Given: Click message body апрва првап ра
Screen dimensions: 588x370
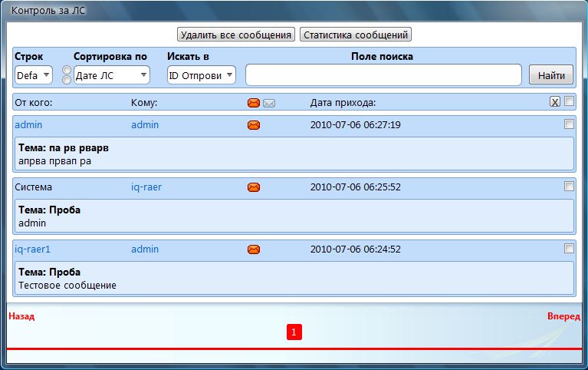Looking at the screenshot, I should pyautogui.click(x=54, y=161).
